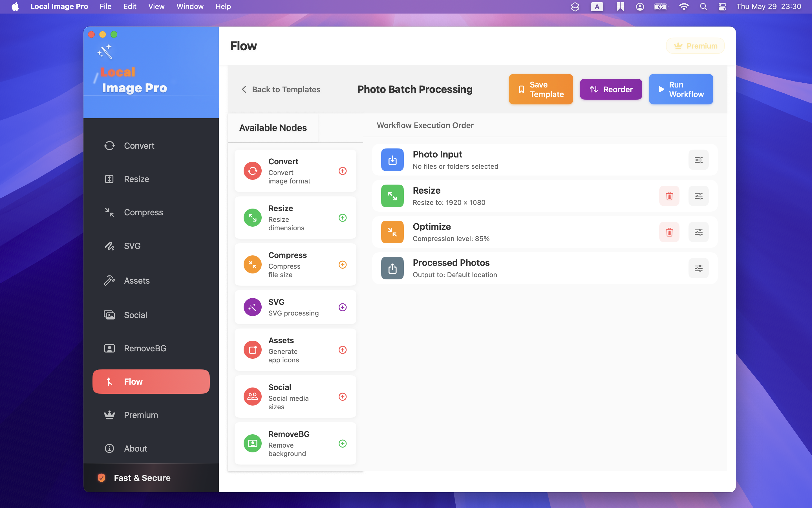Open the Convert section in the sidebar
Image resolution: width=812 pixels, height=508 pixels.
click(x=151, y=146)
